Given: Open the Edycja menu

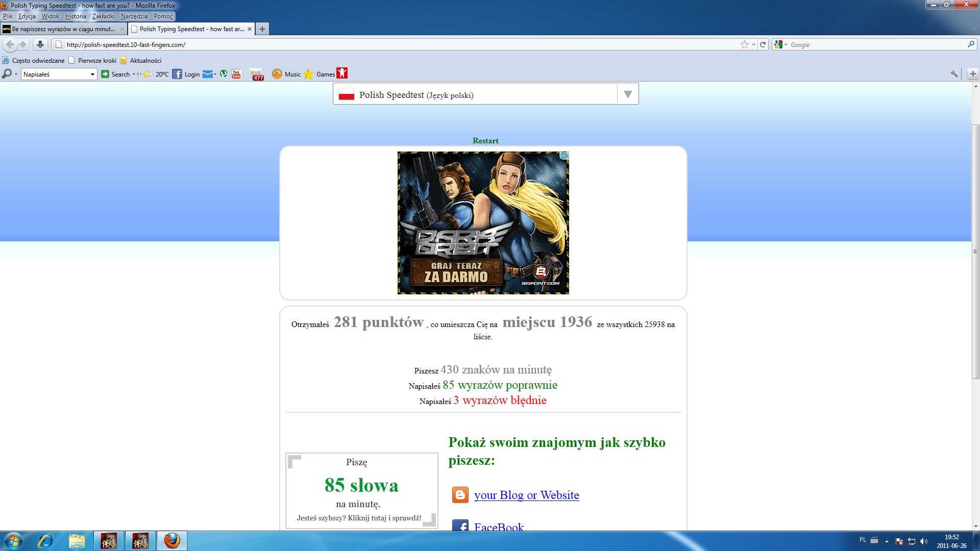Looking at the screenshot, I should [27, 16].
